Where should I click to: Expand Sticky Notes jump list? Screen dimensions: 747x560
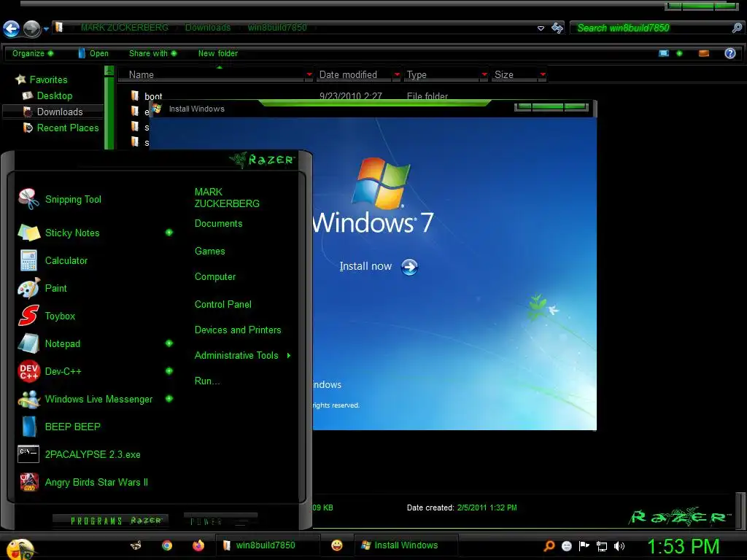point(169,233)
